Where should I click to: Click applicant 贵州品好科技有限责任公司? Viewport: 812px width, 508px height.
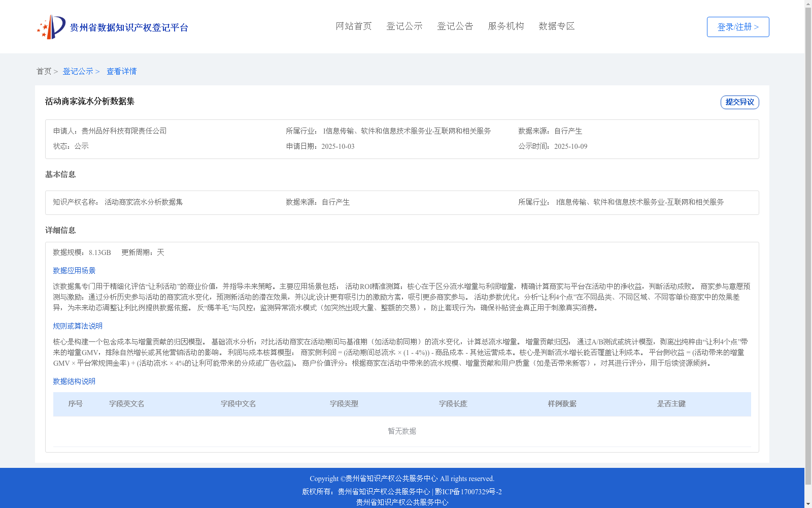click(124, 131)
